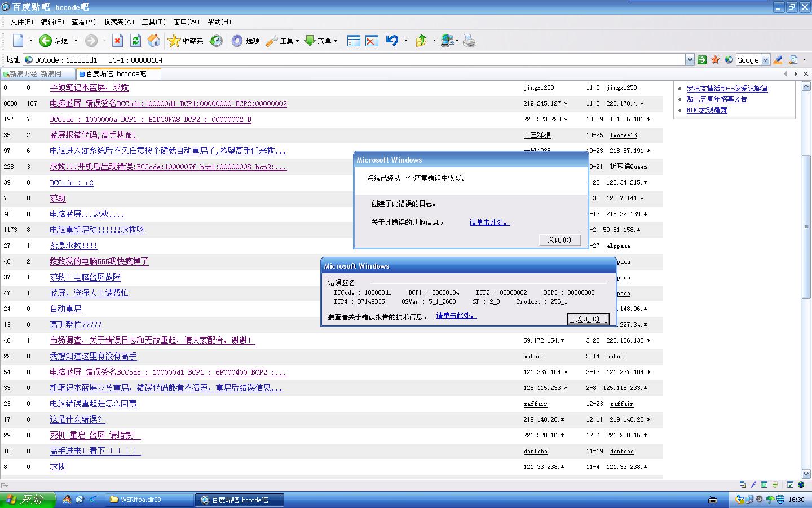Click the highlighter icon next to Google search
This screenshot has height=508, width=812.
tap(778, 60)
